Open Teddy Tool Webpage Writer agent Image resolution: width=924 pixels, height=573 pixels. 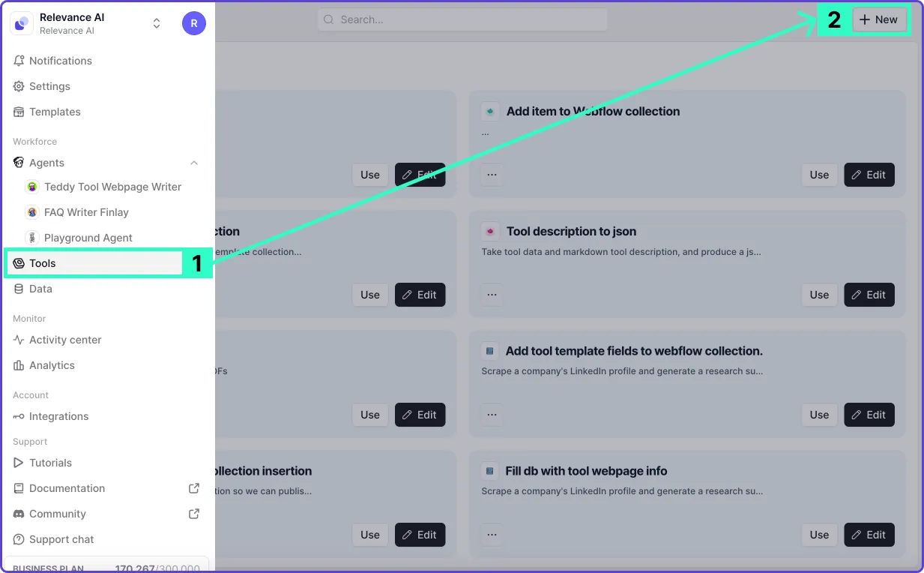[112, 187]
